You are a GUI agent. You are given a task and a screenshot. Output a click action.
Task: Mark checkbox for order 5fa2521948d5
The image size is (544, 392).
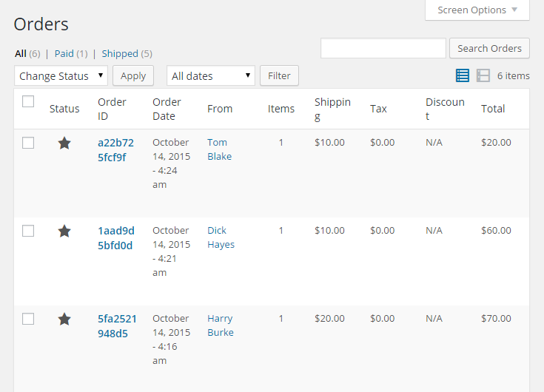pos(28,319)
